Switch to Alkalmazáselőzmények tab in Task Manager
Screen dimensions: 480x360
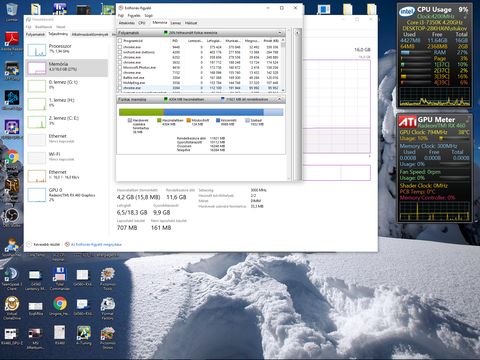[x=90, y=34]
